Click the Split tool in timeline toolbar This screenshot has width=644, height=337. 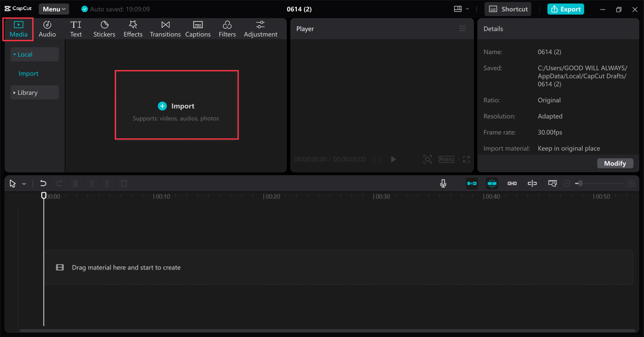pyautogui.click(x=75, y=184)
